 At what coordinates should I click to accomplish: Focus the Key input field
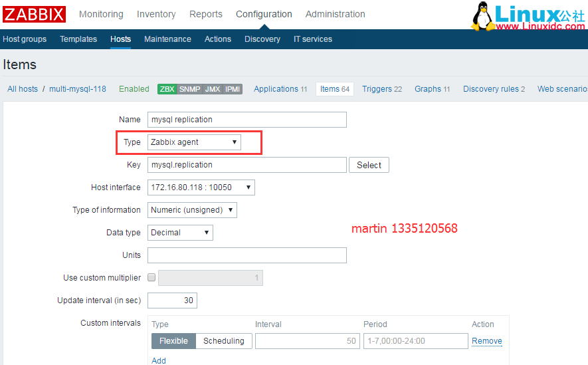coord(246,165)
